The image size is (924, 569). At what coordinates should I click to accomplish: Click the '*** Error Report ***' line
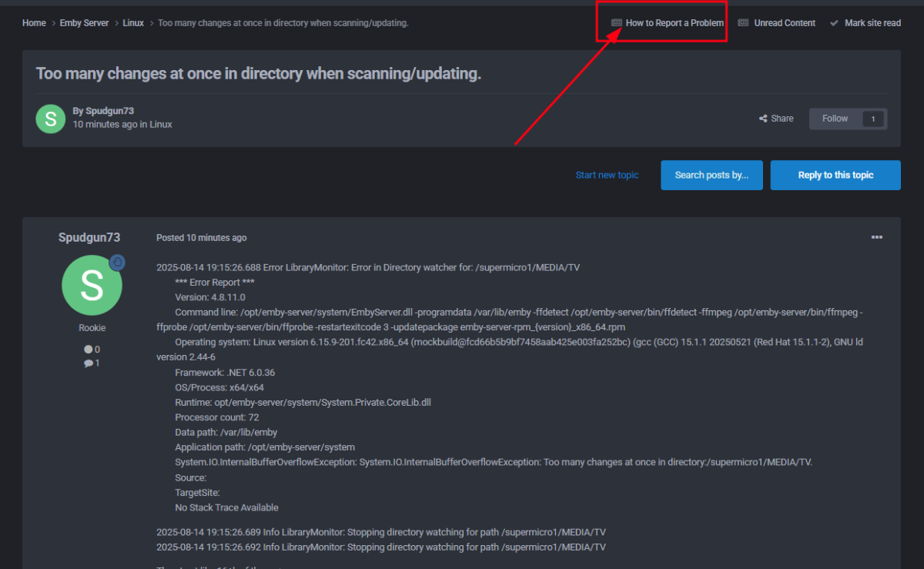215,283
